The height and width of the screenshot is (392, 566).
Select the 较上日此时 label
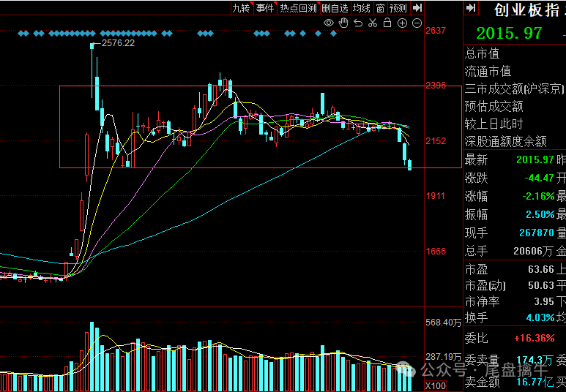click(494, 124)
